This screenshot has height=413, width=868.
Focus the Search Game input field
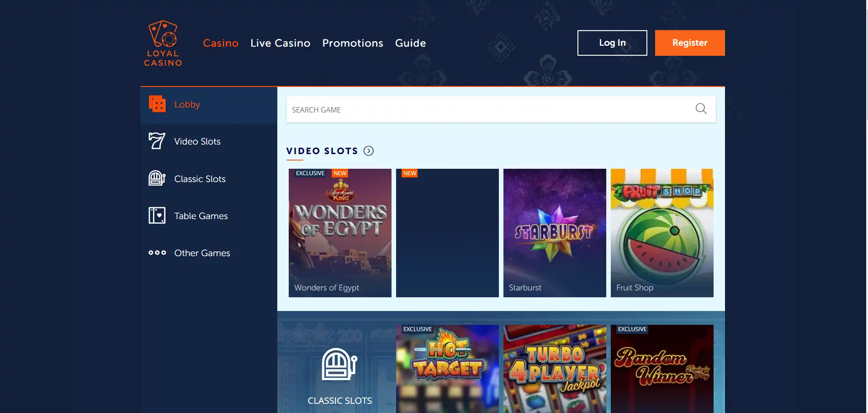coord(484,109)
